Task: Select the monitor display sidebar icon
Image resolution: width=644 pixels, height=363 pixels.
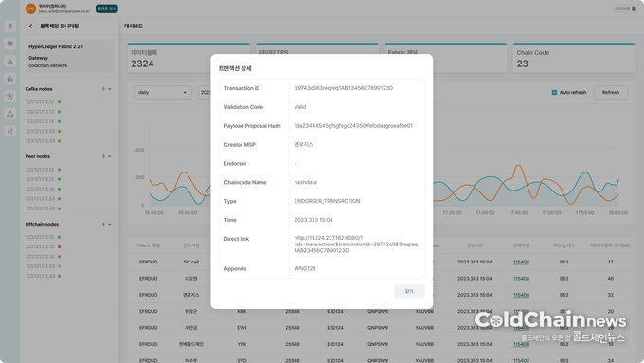Action: point(9,44)
